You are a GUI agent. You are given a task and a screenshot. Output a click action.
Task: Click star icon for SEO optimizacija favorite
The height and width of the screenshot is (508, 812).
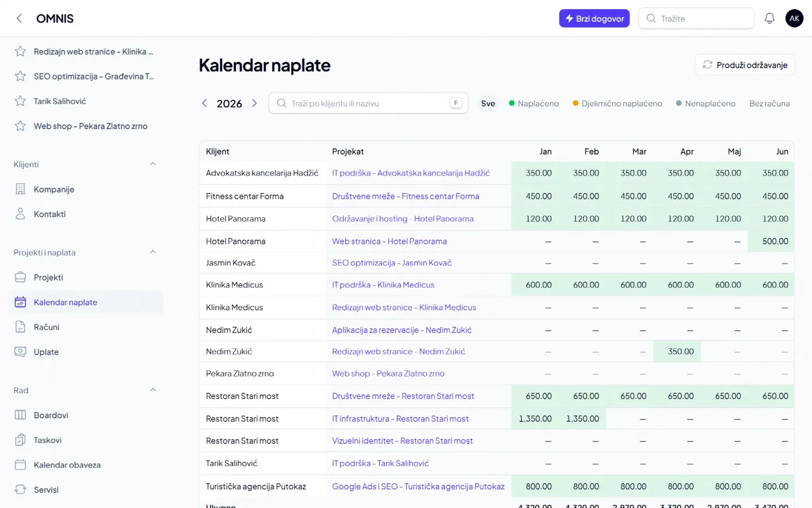(x=20, y=76)
